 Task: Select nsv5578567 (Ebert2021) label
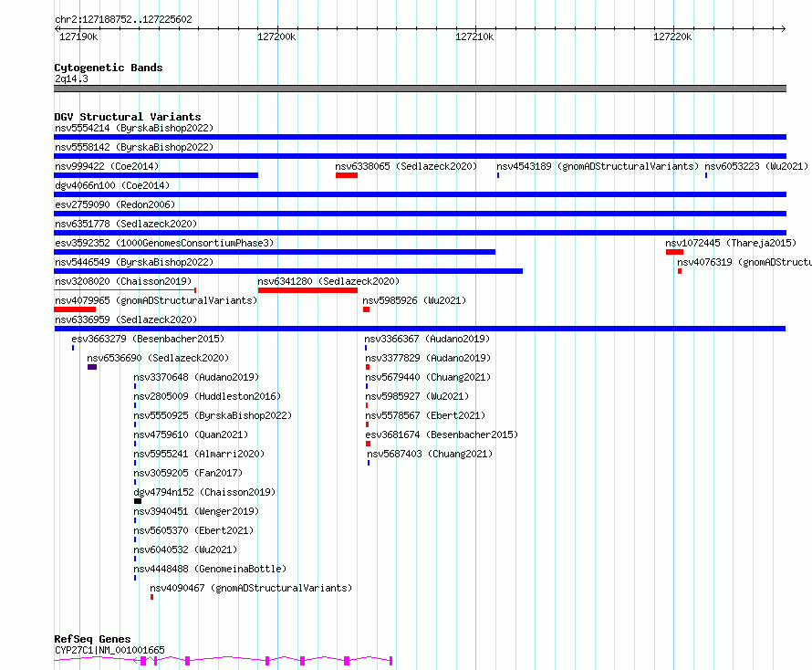(x=426, y=415)
